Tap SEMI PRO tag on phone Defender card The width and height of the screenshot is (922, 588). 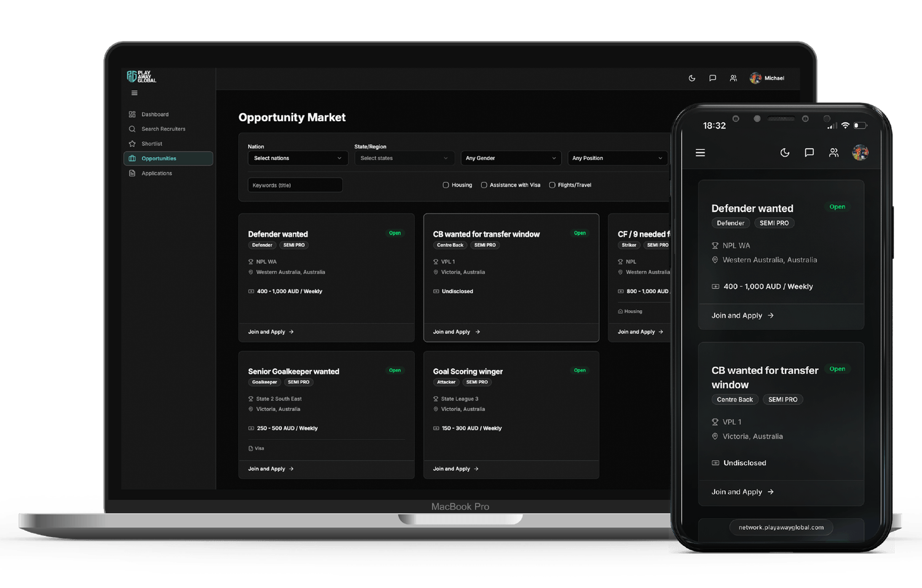click(x=774, y=223)
